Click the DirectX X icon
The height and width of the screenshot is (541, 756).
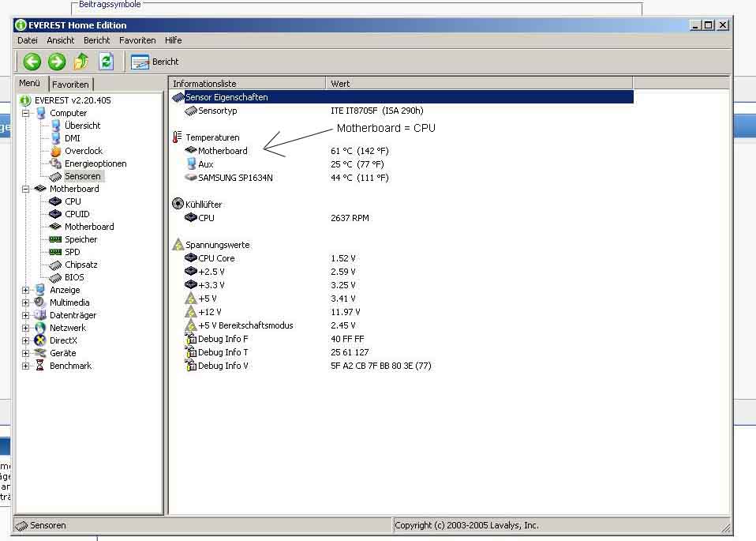coord(40,340)
